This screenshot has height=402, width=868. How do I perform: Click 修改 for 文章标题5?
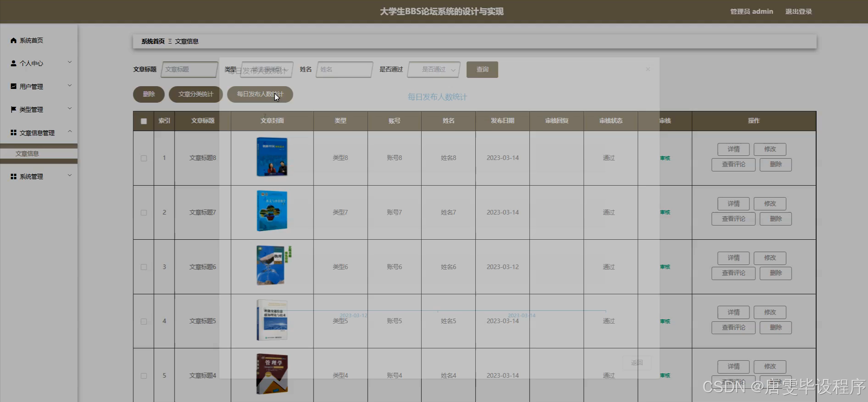(770, 313)
